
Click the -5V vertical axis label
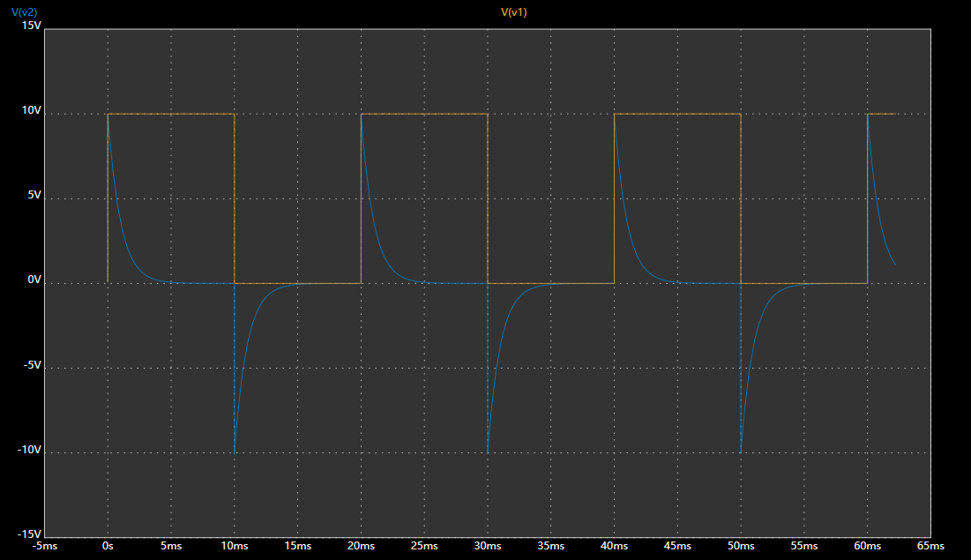tap(32, 364)
